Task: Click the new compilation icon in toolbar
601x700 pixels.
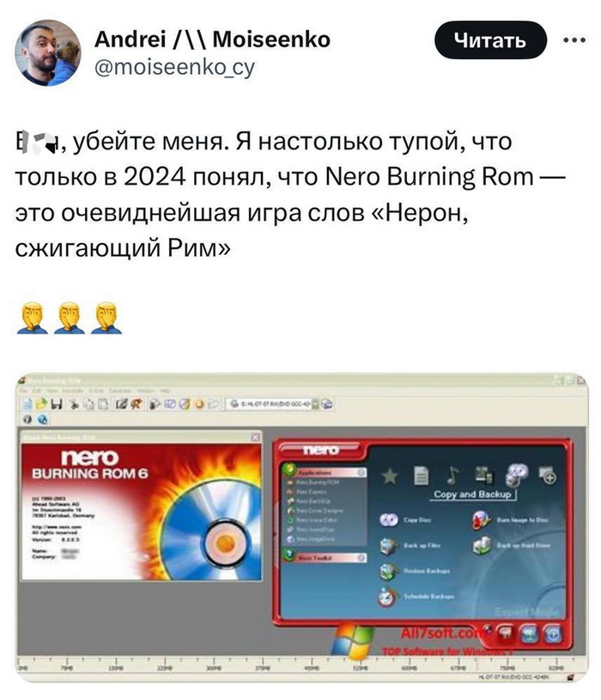Action: [27, 405]
